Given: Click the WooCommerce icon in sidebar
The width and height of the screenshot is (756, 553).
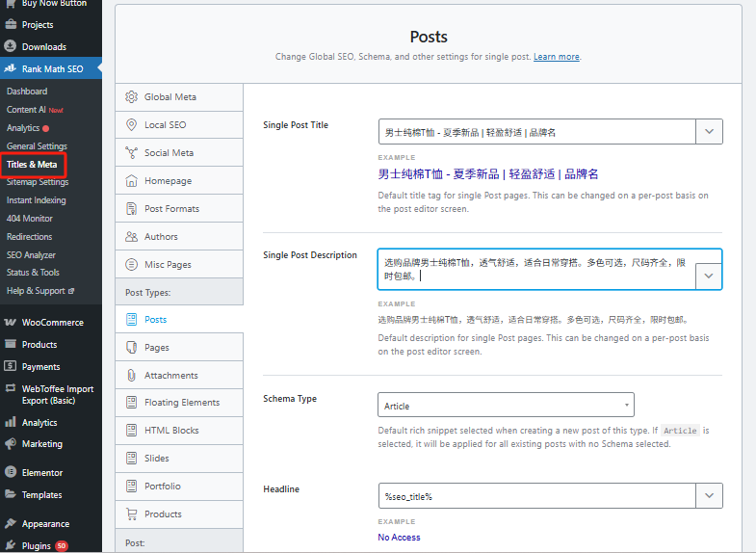Looking at the screenshot, I should coord(10,323).
